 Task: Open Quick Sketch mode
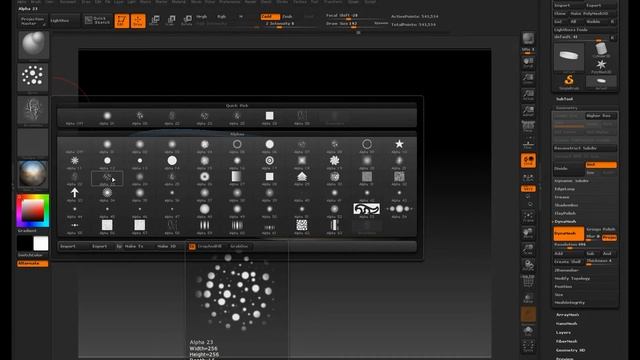click(98, 20)
